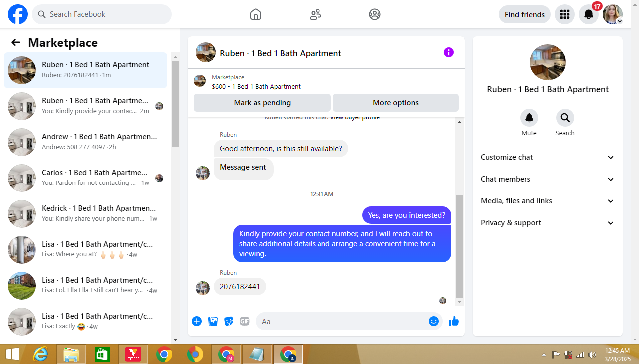Click the message '2076182441'
The height and width of the screenshot is (364, 639).
click(240, 287)
